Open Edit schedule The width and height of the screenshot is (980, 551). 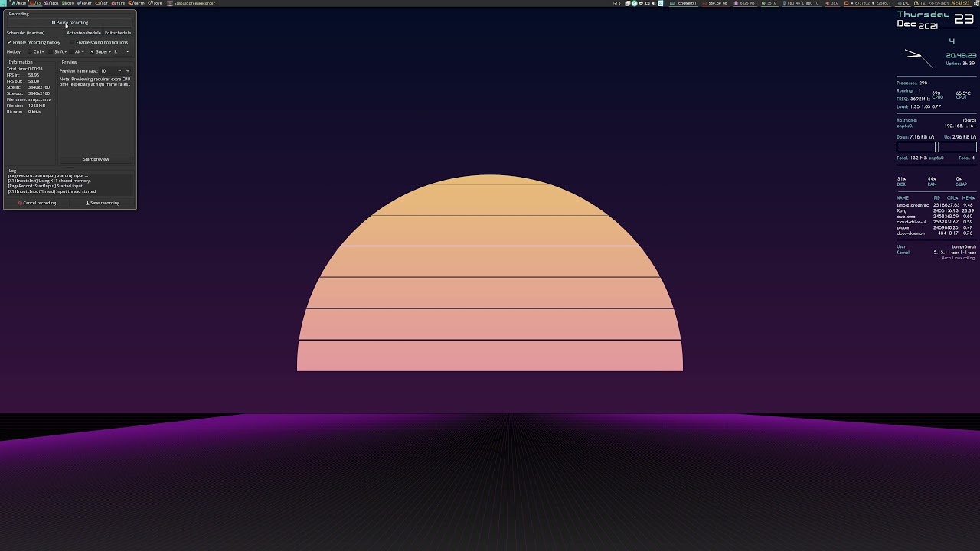click(118, 33)
